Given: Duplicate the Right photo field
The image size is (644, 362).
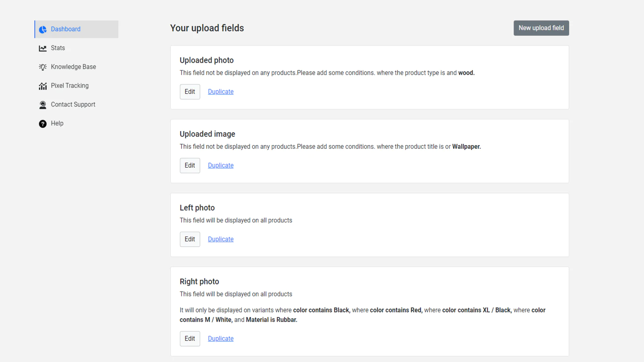Looking at the screenshot, I should 221,339.
